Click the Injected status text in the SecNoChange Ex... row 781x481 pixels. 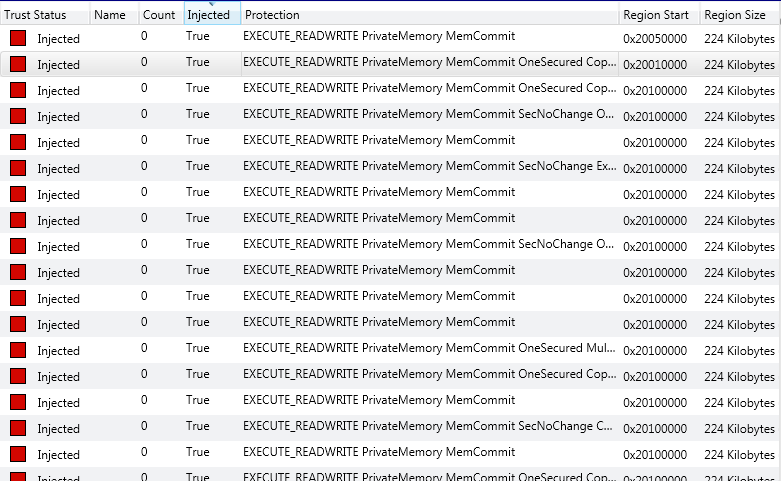point(58,169)
